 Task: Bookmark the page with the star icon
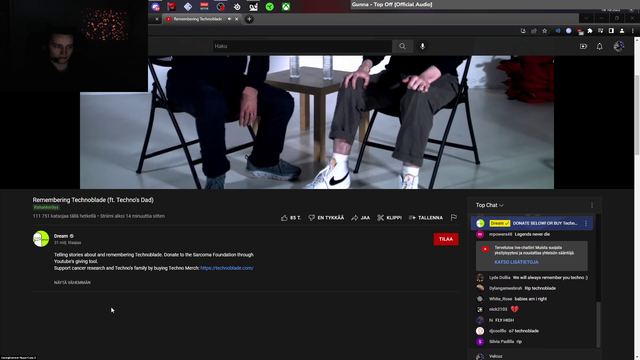pyautogui.click(x=544, y=31)
